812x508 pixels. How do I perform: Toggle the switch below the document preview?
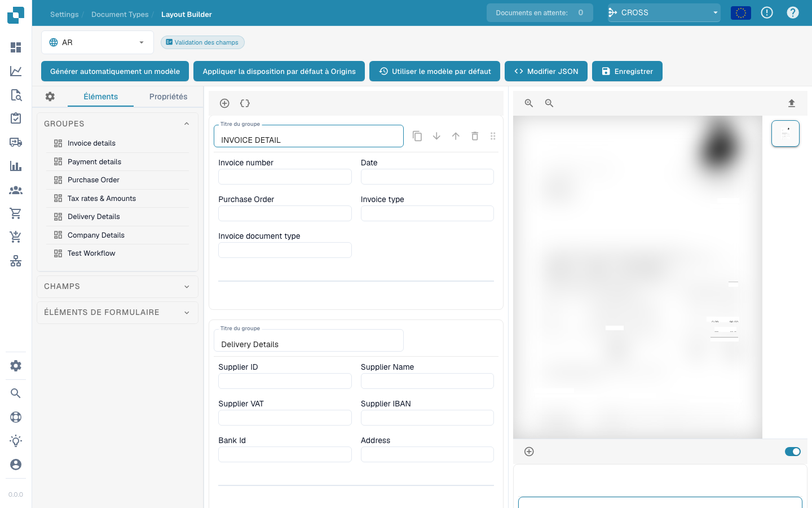tap(793, 452)
